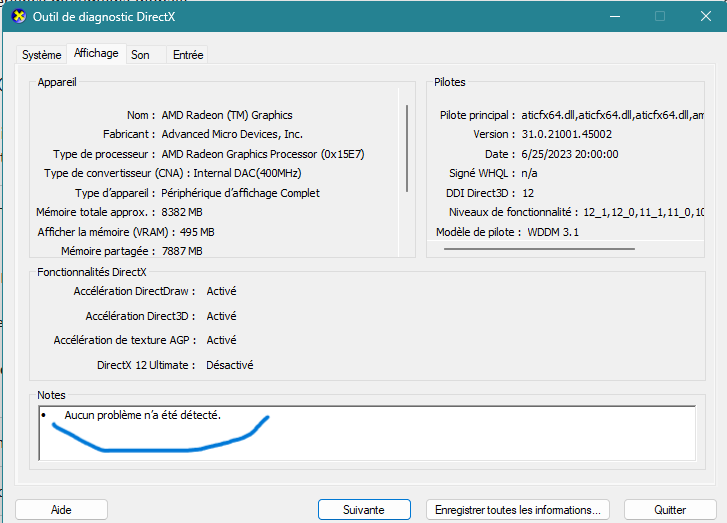Click the Pilotes panel horizontal scrollbar
Screen dimensions: 727x523
(539, 248)
